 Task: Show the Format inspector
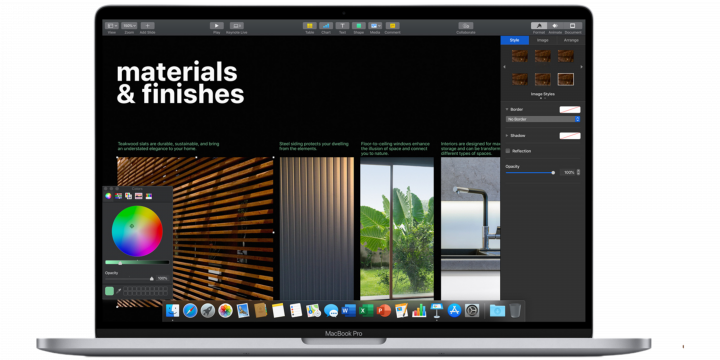pyautogui.click(x=539, y=26)
